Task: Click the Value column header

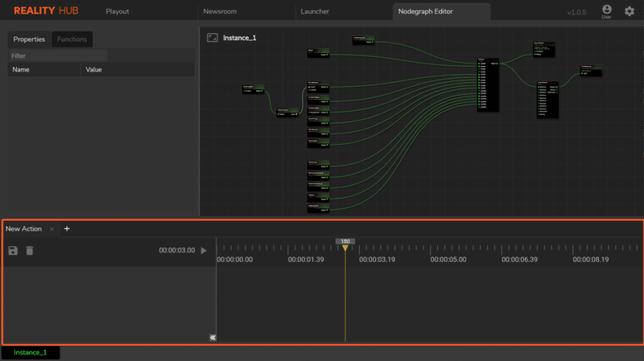Action: (138, 70)
